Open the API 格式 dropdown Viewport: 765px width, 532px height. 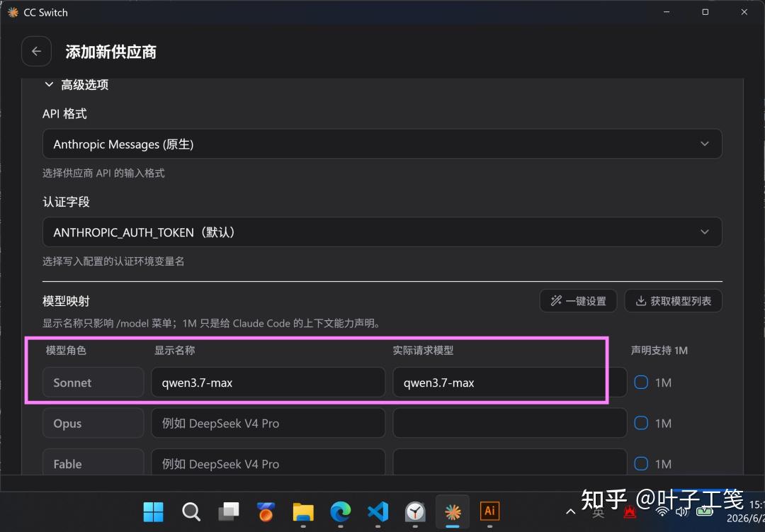[382, 144]
